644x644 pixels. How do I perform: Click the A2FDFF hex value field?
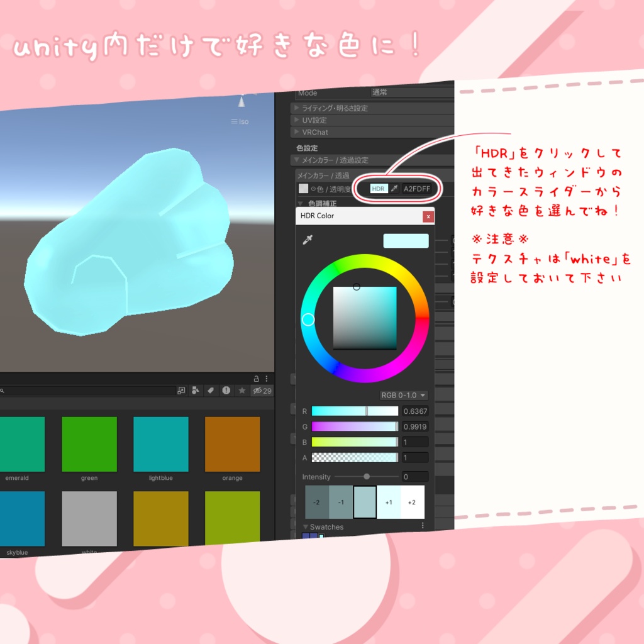click(417, 188)
